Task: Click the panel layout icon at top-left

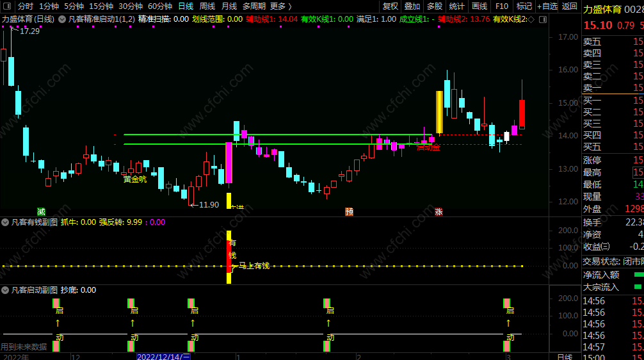Action: [x=7, y=6]
